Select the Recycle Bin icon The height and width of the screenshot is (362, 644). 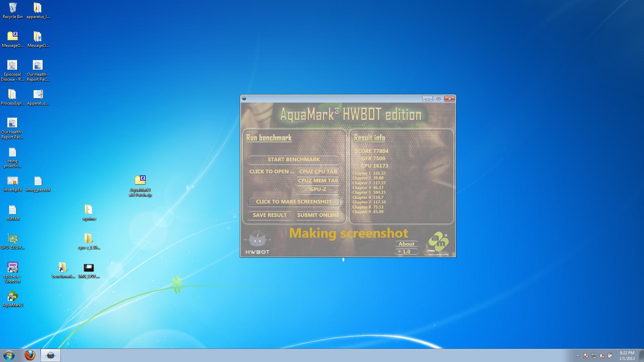(x=13, y=11)
